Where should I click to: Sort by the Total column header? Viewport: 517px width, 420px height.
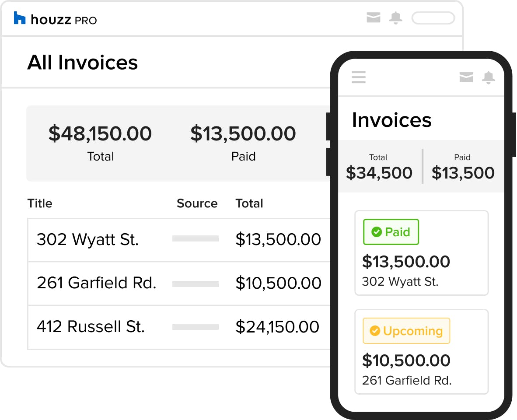(x=249, y=203)
